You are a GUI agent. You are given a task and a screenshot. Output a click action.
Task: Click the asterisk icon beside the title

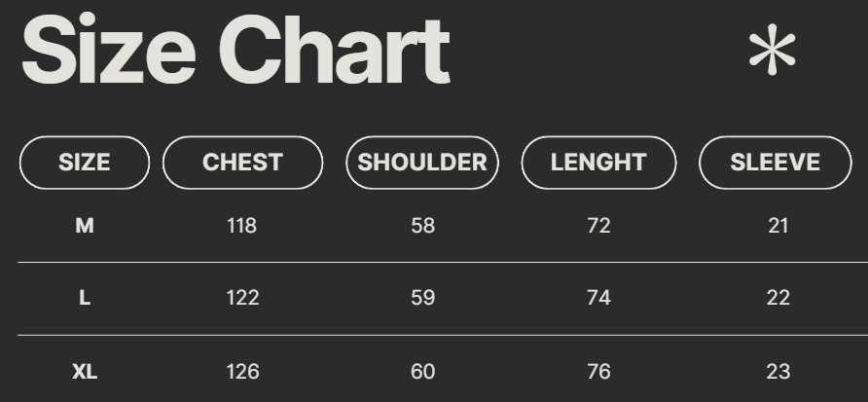[x=772, y=52]
